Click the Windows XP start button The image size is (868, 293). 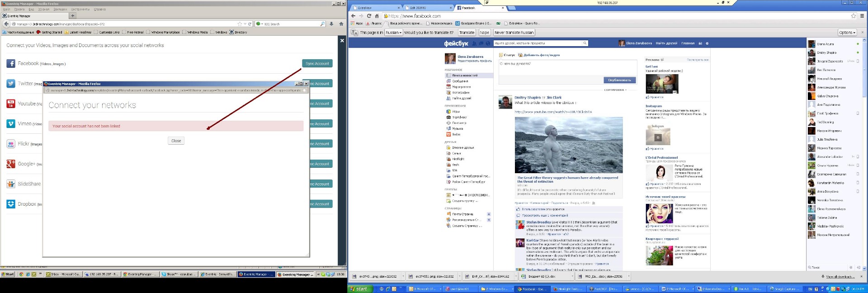(x=360, y=289)
